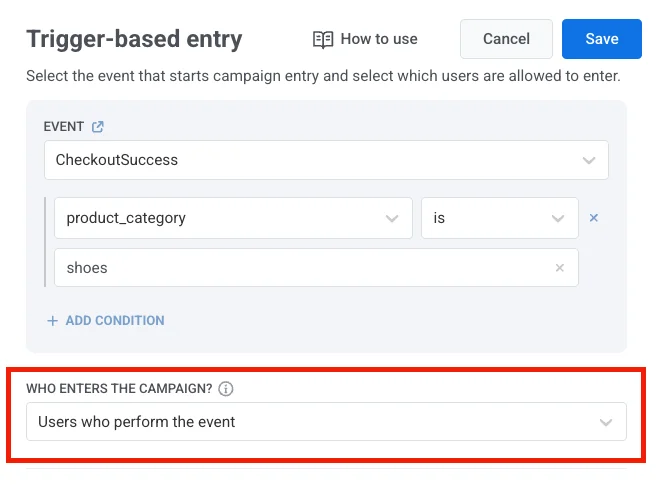
Task: Open the How to use guide link
Action: [379, 39]
